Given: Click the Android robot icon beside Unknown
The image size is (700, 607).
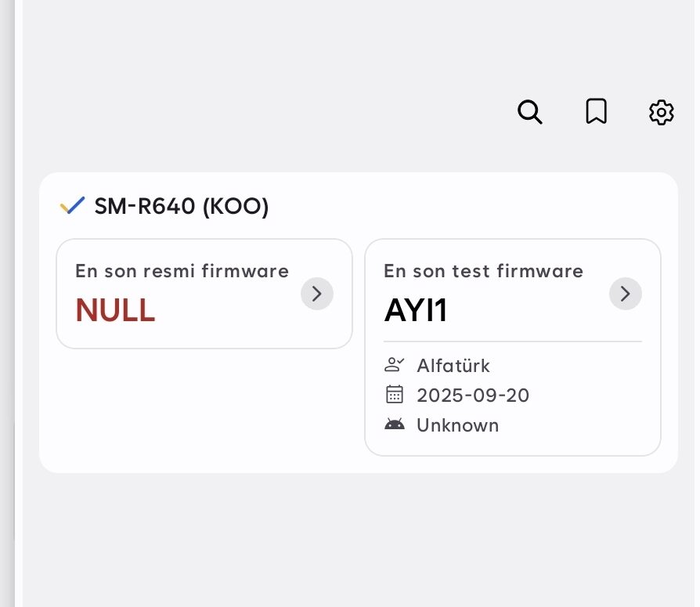Looking at the screenshot, I should [394, 425].
